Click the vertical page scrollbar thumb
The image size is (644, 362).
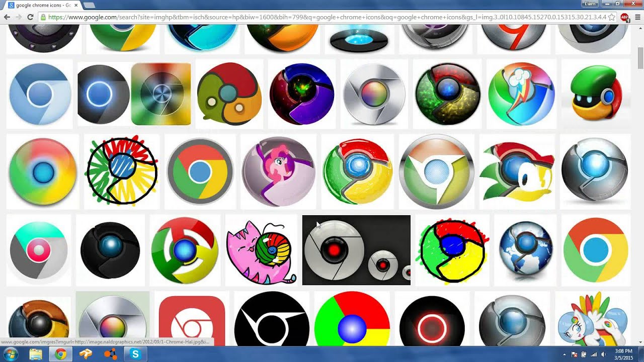click(x=640, y=59)
